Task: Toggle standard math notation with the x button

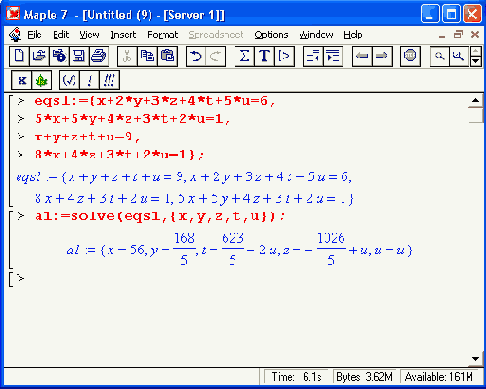Action: 22,80
